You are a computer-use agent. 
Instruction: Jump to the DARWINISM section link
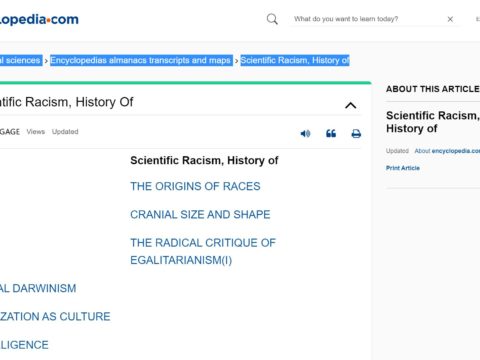coord(38,288)
